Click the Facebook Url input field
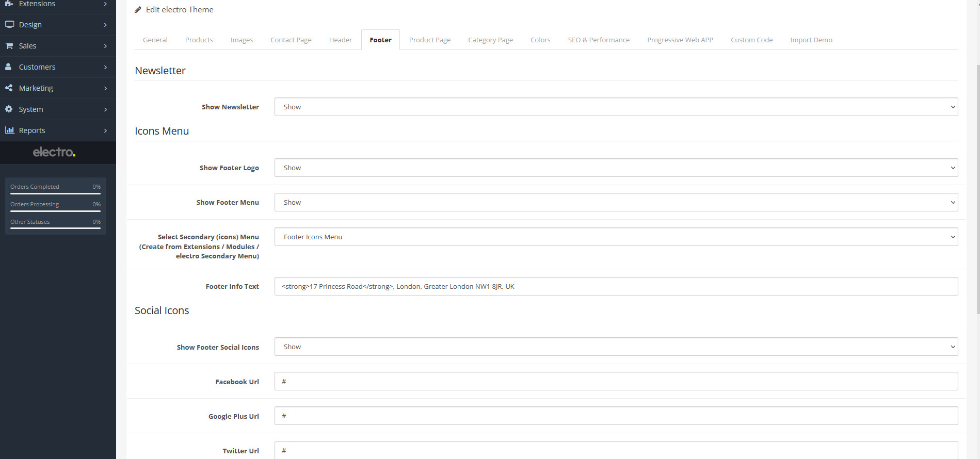Viewport: 980px width, 459px height. point(616,381)
